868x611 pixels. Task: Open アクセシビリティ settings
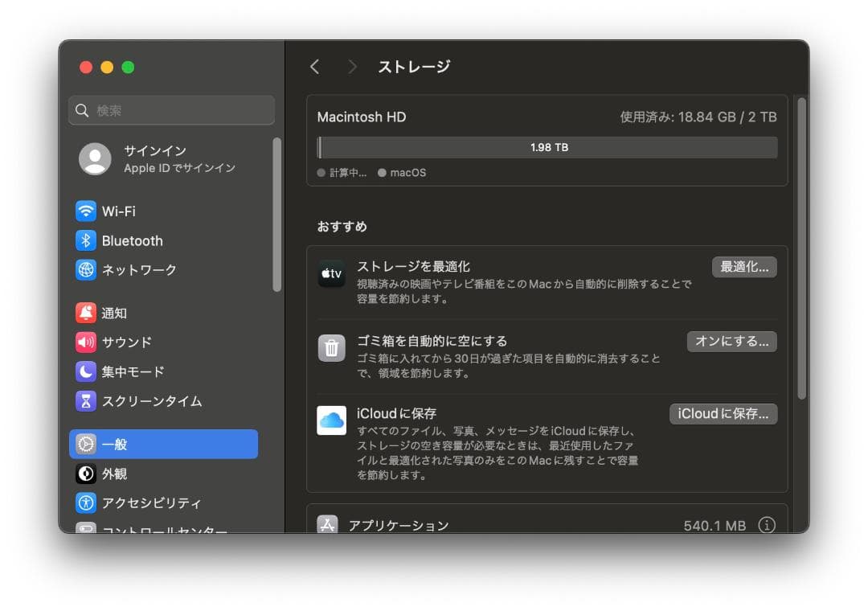(145, 502)
